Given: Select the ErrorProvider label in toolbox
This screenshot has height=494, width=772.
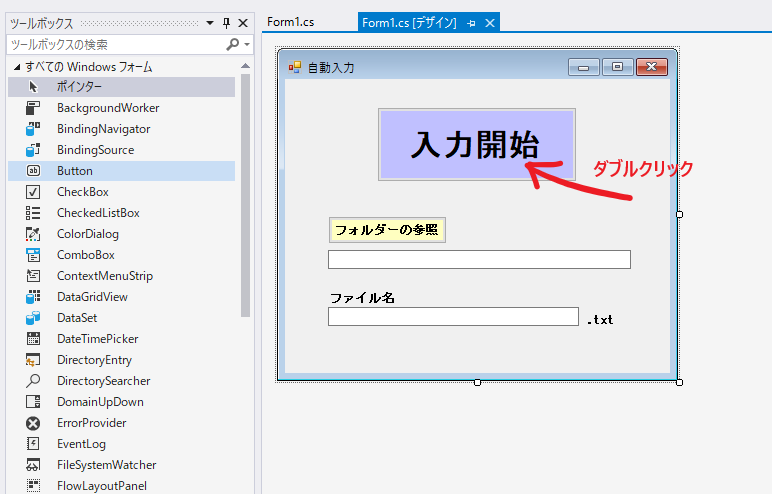Looking at the screenshot, I should (x=92, y=423).
